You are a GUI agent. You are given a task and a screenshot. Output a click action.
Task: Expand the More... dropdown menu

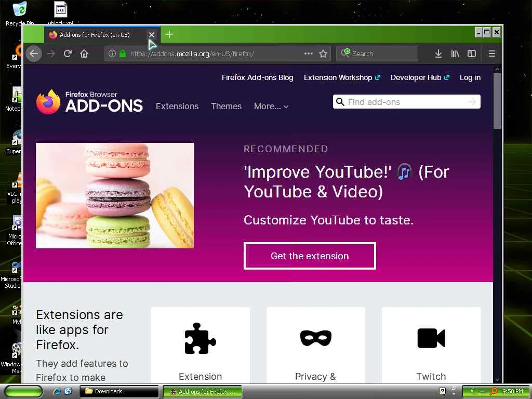(x=271, y=106)
